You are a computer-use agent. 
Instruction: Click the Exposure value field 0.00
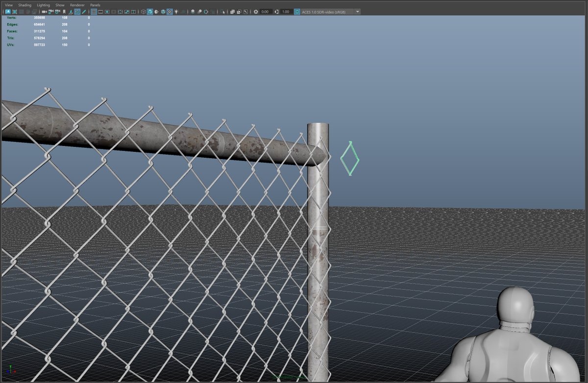tap(266, 12)
